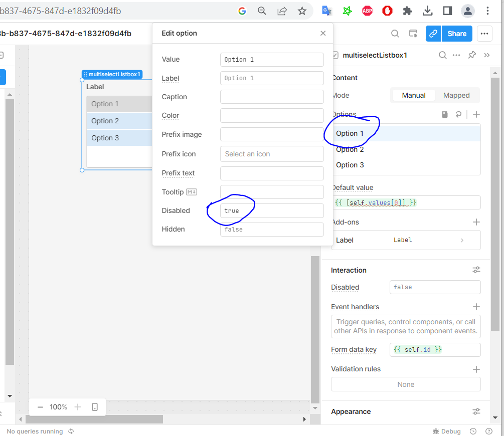Click the blue Share button
This screenshot has height=436, width=504.
point(457,34)
